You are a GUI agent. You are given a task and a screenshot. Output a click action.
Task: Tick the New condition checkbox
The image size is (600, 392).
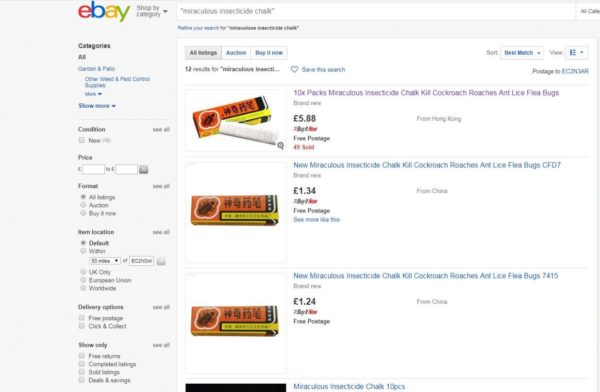click(82, 140)
